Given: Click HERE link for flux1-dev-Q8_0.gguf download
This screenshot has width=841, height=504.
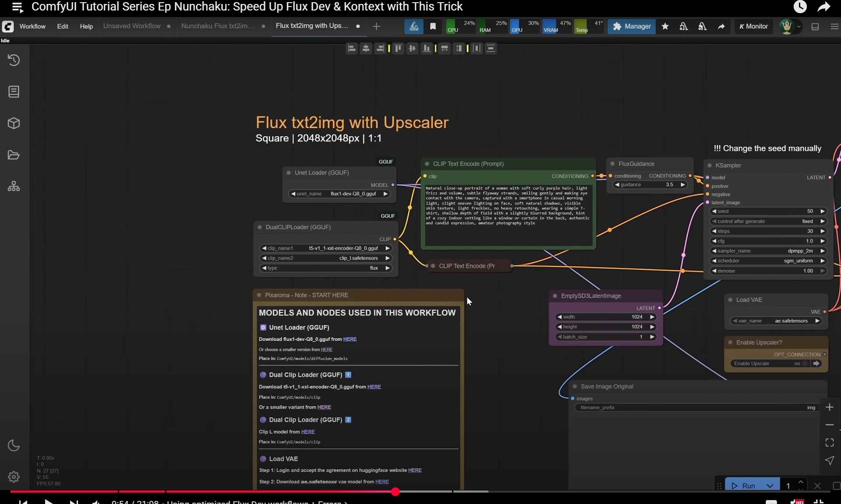Looking at the screenshot, I should click(x=350, y=339).
